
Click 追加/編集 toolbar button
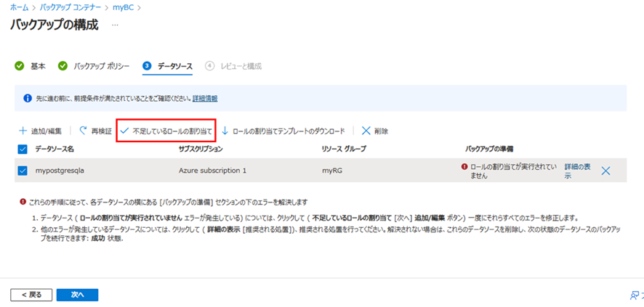click(x=40, y=131)
